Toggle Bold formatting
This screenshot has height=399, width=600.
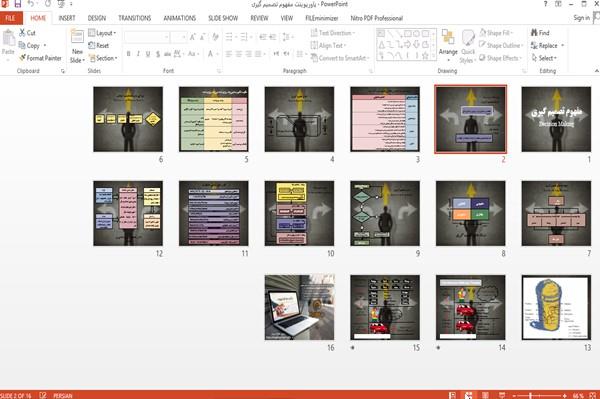129,54
